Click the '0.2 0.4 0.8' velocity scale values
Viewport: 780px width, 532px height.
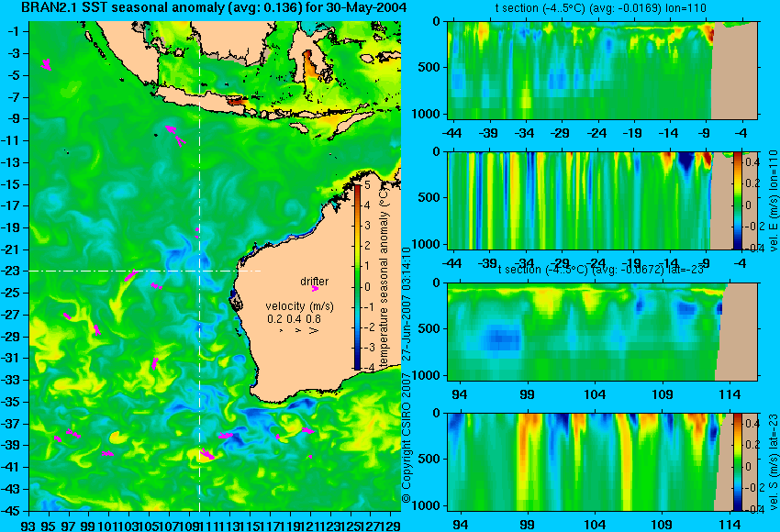point(294,318)
